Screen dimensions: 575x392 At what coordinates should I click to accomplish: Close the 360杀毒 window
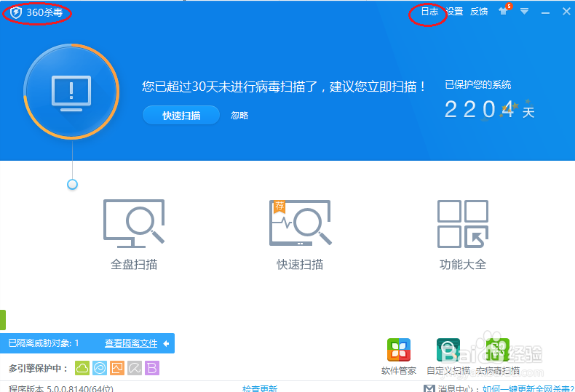pyautogui.click(x=566, y=12)
